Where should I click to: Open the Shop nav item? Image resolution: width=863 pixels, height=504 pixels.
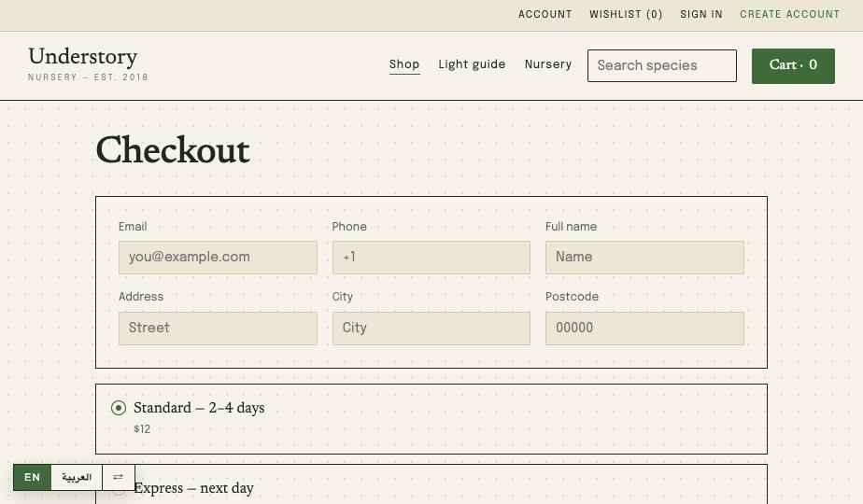[x=404, y=64]
